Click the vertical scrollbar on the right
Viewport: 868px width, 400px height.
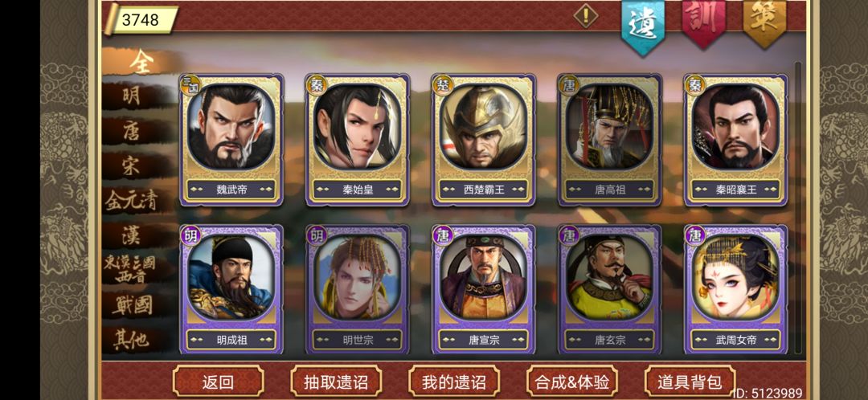[x=798, y=207]
